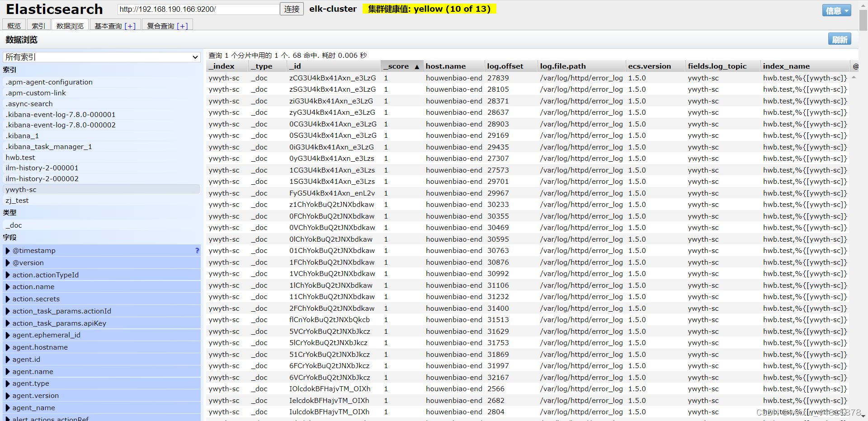Sort by the _type column header
The height and width of the screenshot is (421, 868).
click(x=268, y=66)
